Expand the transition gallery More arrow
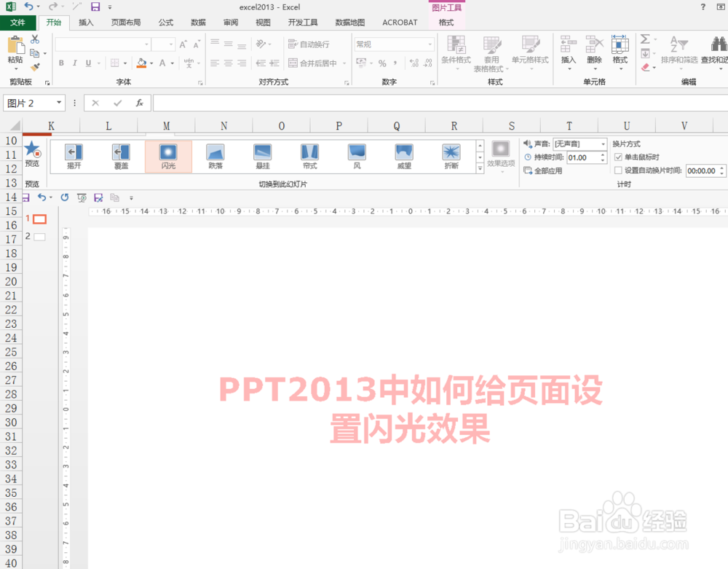 pyautogui.click(x=480, y=168)
